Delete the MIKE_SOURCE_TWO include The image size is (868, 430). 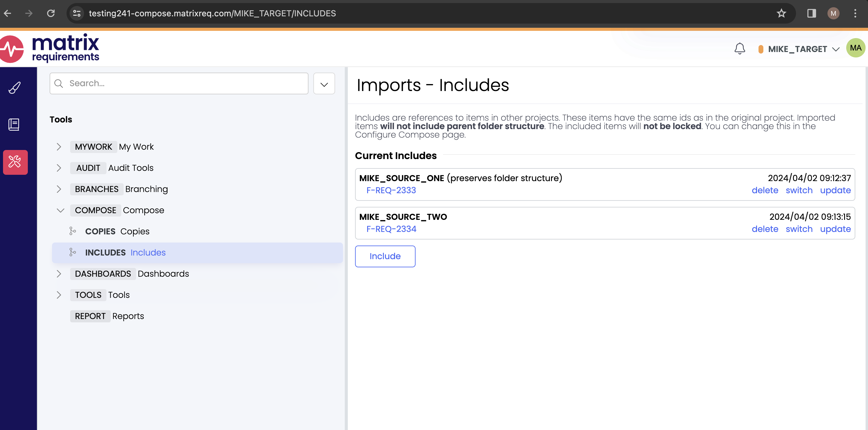pos(765,229)
